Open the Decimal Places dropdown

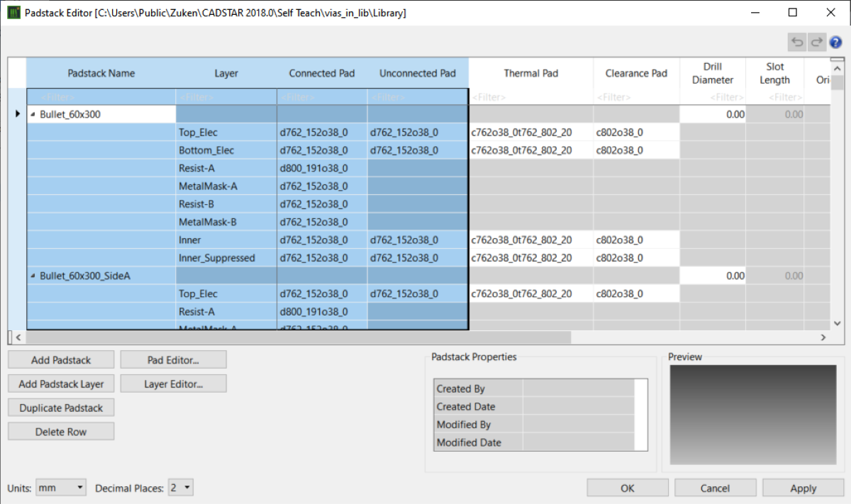tap(181, 488)
